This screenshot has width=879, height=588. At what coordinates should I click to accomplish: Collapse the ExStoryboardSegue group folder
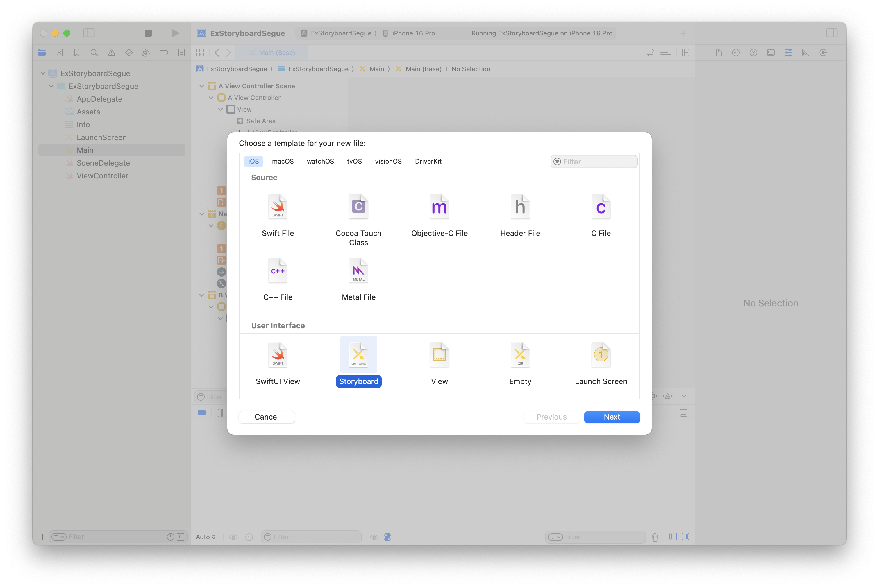pos(51,86)
